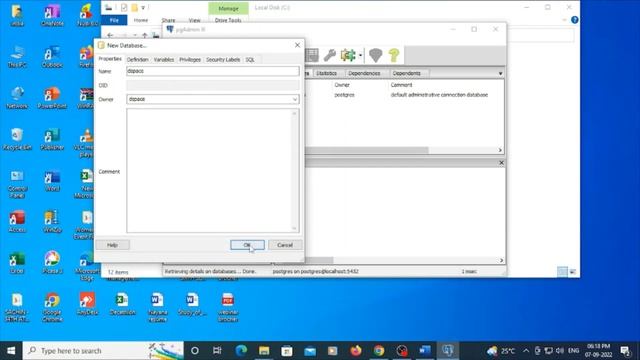The image size is (640, 360).
Task: Open Google Chrome desktop shortcut
Action: pyautogui.click(x=52, y=308)
